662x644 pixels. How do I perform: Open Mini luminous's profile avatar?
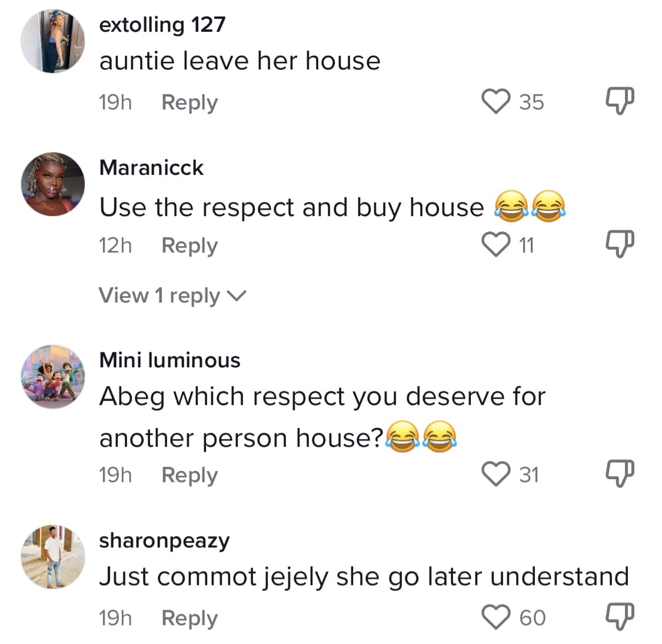(53, 377)
